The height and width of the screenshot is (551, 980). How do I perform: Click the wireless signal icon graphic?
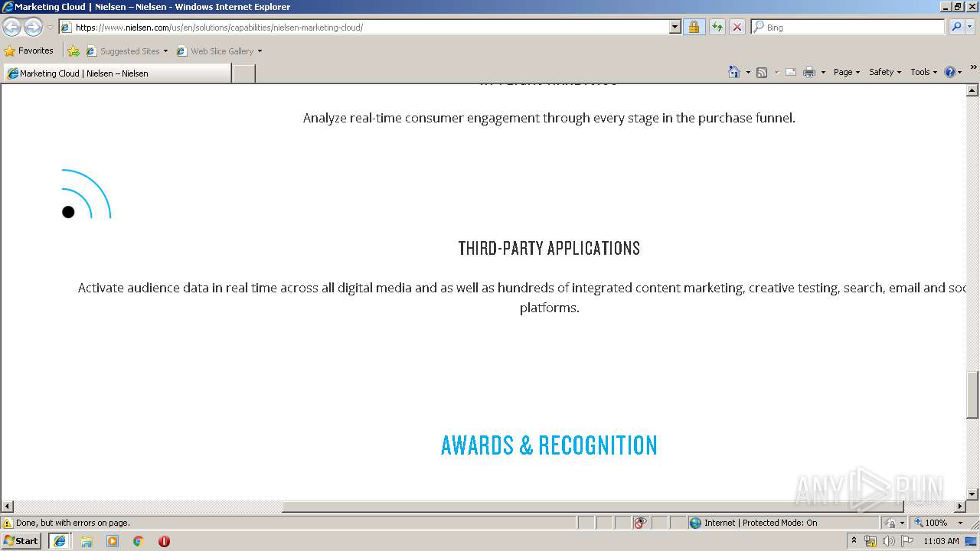click(87, 194)
